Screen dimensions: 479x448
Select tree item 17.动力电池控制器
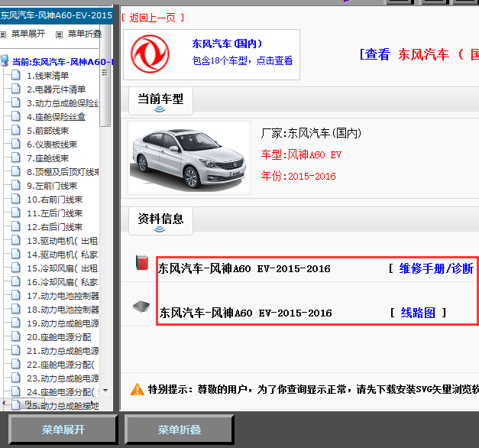coord(63,296)
